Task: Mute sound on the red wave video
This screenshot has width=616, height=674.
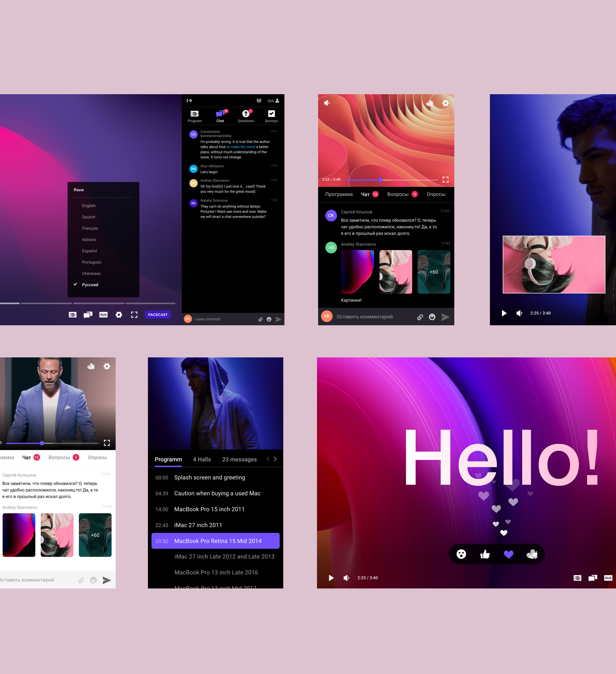Action: point(327,103)
